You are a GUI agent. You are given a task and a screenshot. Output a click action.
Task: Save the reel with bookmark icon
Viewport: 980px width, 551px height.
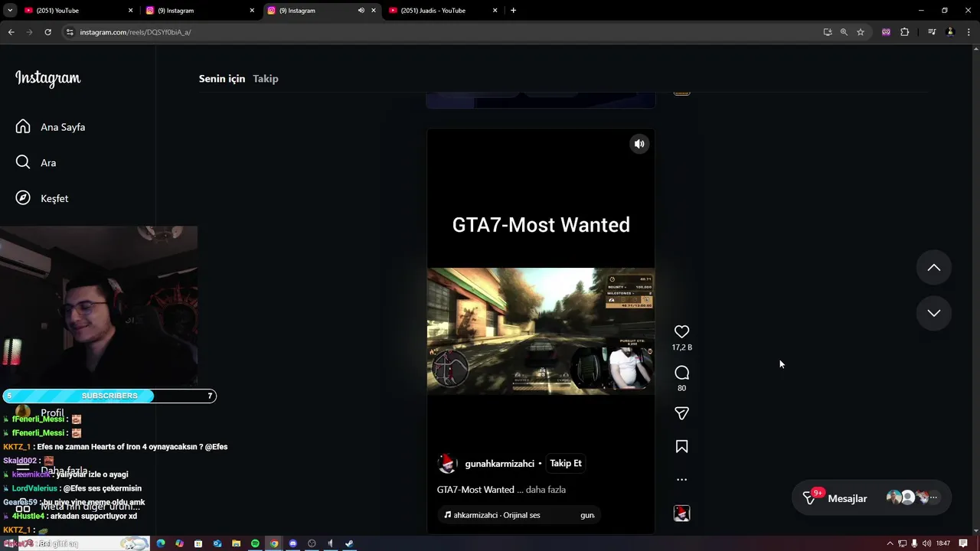[x=681, y=446]
